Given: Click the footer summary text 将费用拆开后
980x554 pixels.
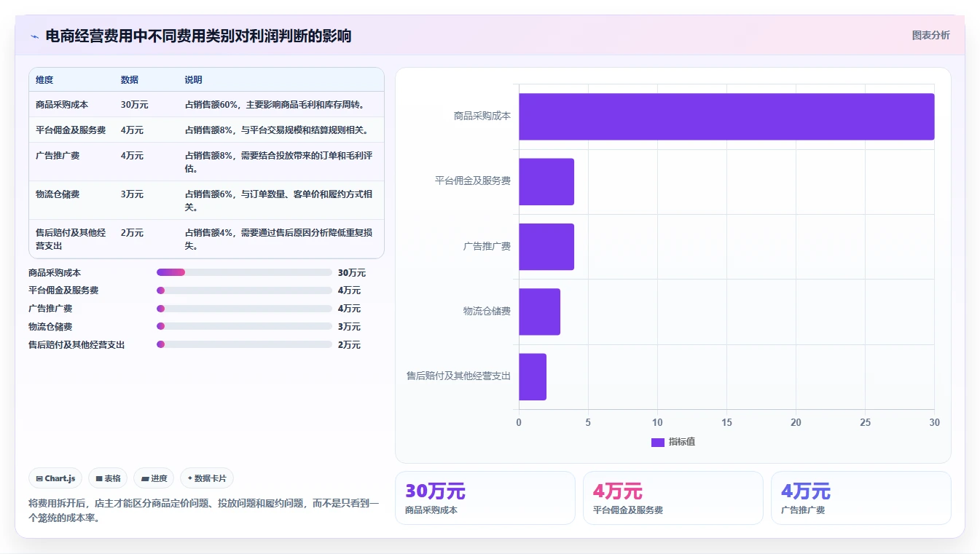Looking at the screenshot, I should (203, 510).
